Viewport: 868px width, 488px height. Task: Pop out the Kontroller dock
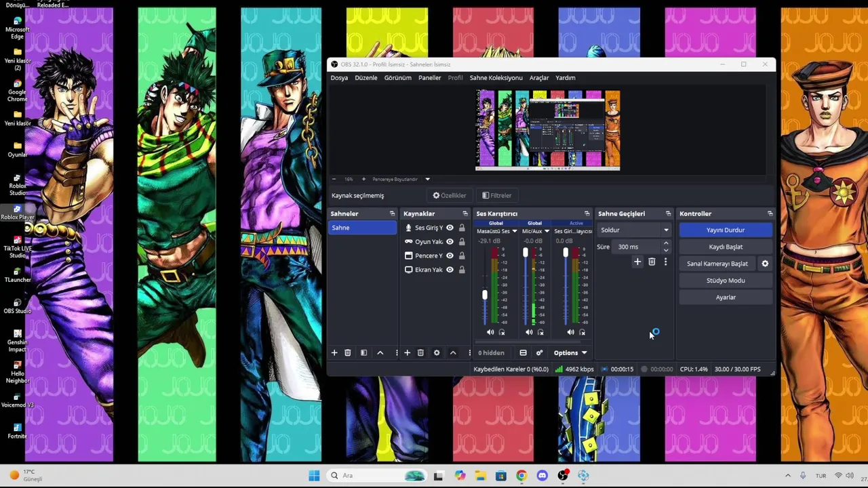click(770, 213)
